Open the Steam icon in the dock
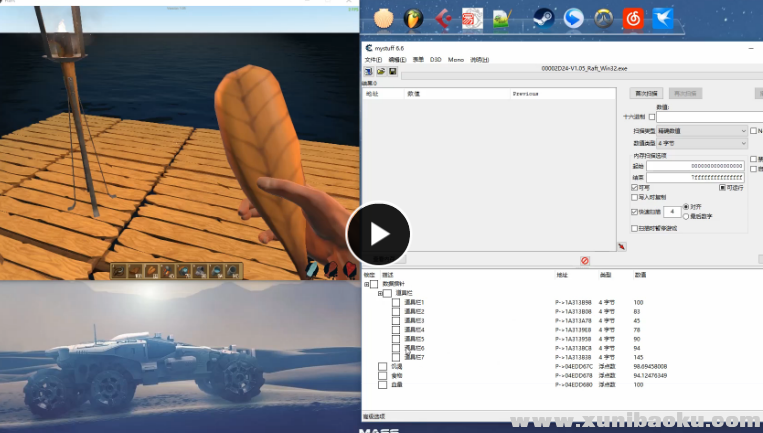Viewport: 763px width, 433px height. (x=543, y=18)
